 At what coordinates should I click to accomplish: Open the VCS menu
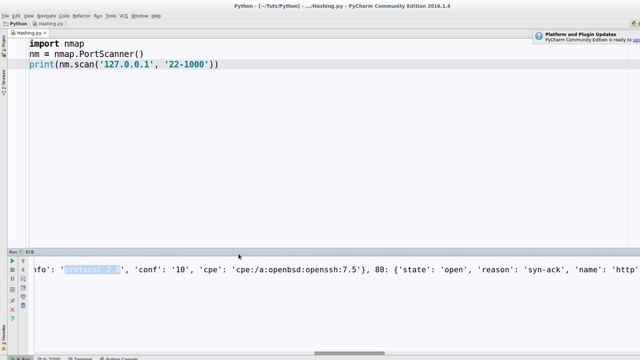124,16
